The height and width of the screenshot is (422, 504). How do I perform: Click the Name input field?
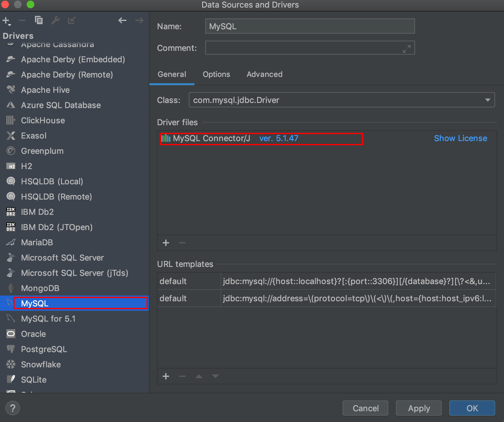tap(310, 26)
